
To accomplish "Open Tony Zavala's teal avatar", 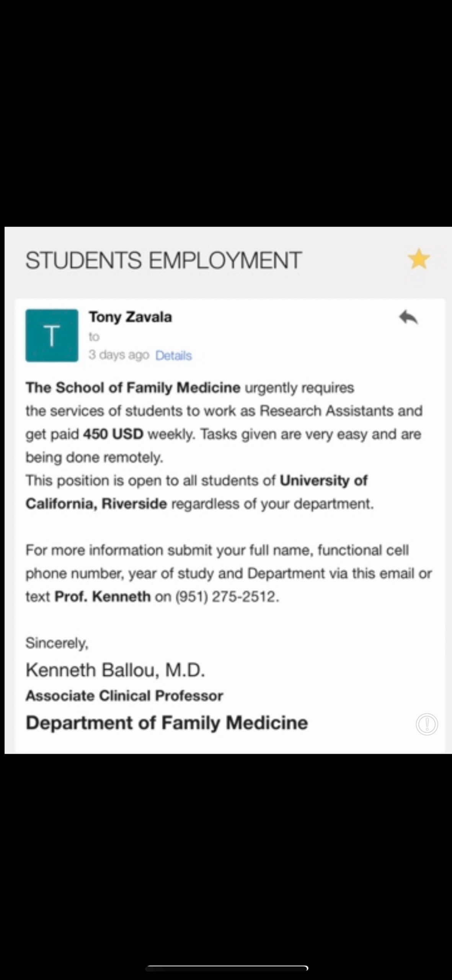I will point(52,335).
